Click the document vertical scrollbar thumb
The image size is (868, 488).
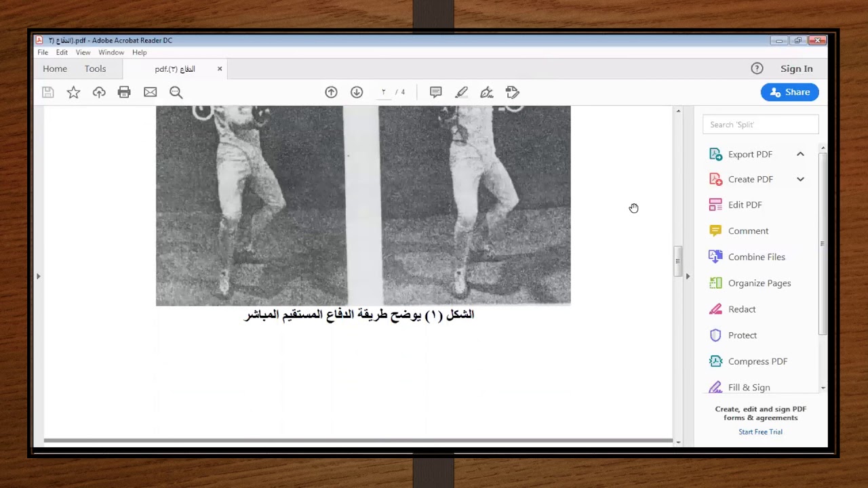(x=677, y=261)
